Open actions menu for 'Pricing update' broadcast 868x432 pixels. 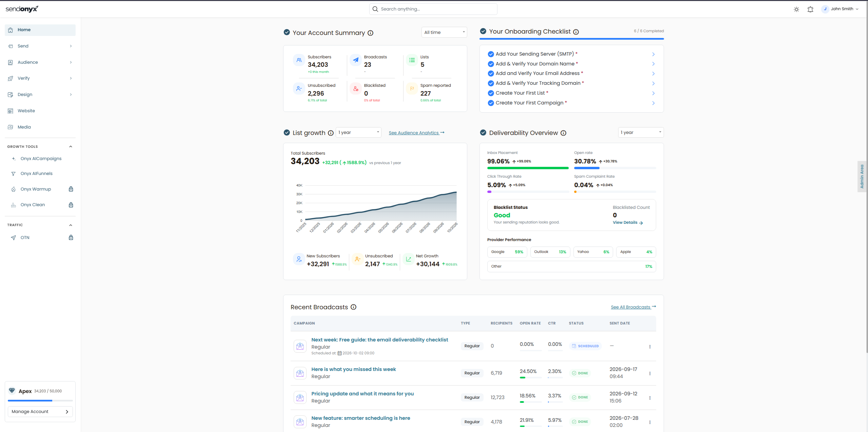click(650, 398)
